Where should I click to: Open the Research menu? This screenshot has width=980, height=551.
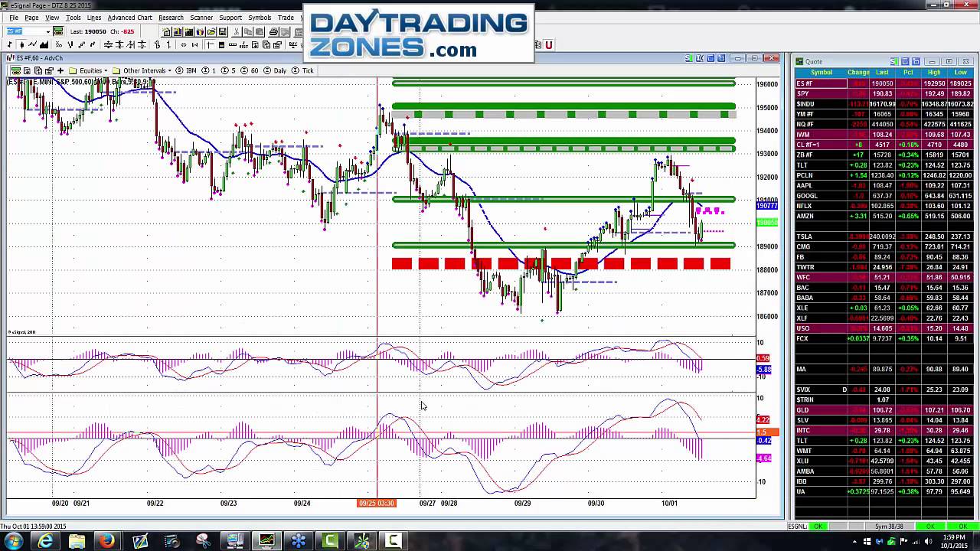coord(171,17)
